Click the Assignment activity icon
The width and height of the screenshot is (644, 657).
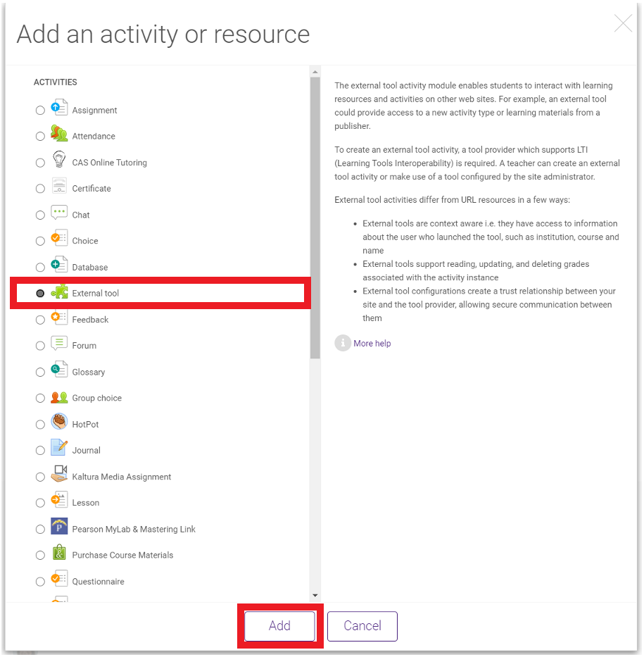(59, 108)
